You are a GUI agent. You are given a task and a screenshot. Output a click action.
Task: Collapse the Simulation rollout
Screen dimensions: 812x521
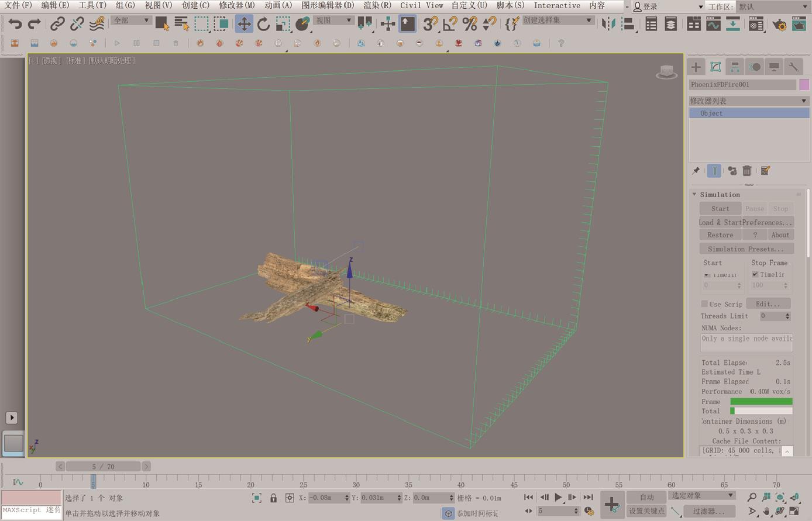tap(694, 195)
